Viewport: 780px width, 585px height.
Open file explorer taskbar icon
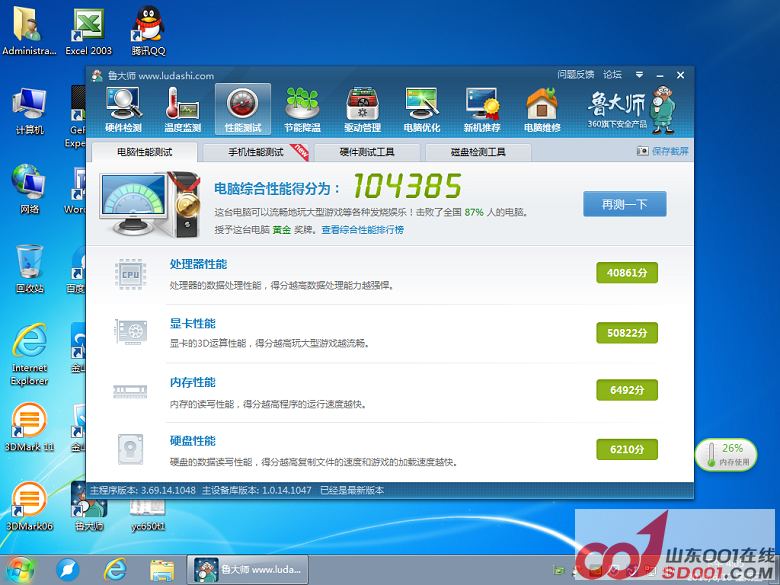(x=162, y=570)
